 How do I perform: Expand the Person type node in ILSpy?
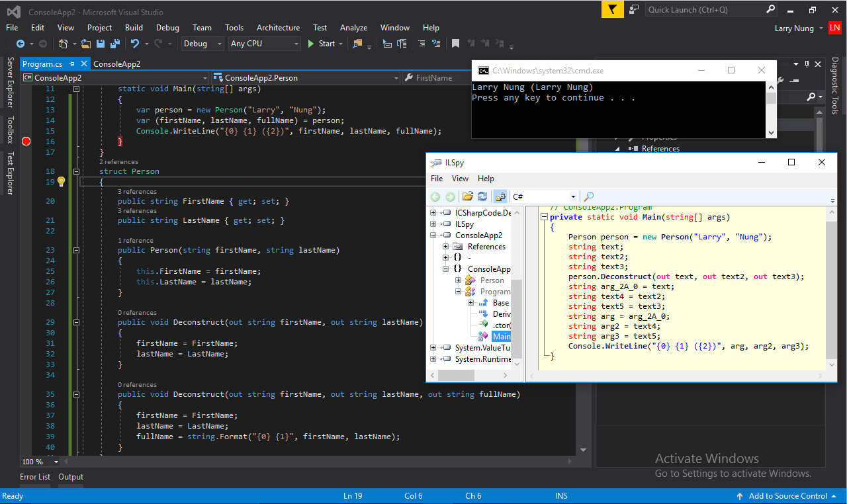[x=458, y=280]
